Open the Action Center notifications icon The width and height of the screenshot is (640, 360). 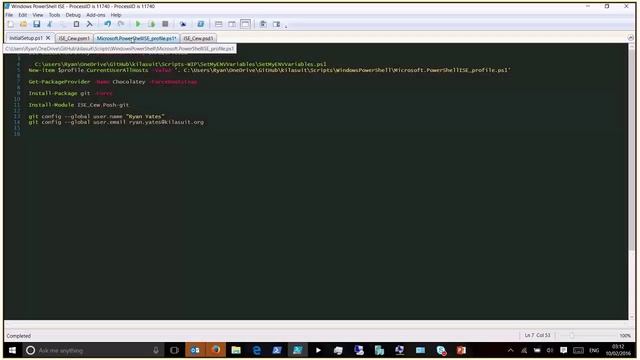pos(564,350)
